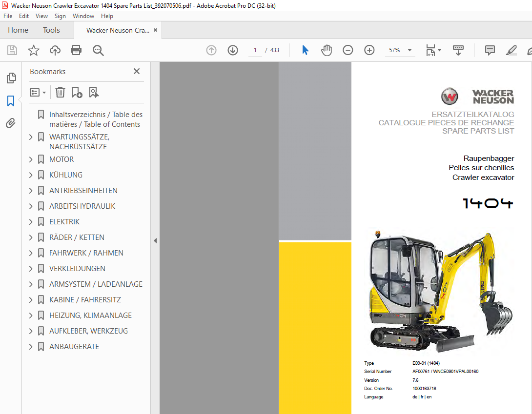Open the Attachments paperclip panel
The image size is (532, 414).
pos(11,123)
